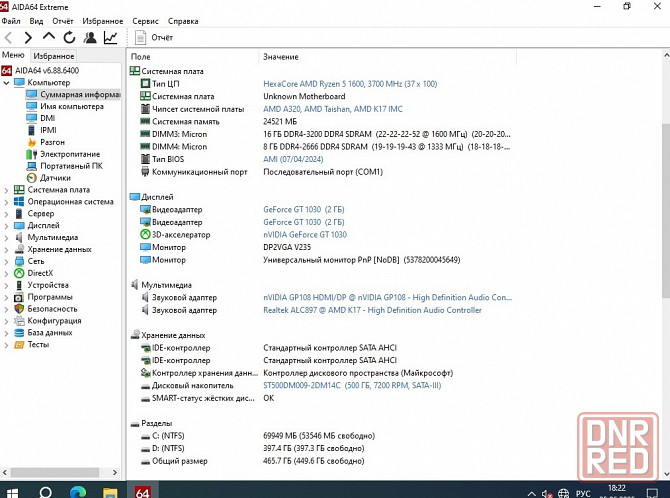The width and height of the screenshot is (670, 498).
Task: Open Windows Start button
Action: click(12, 491)
